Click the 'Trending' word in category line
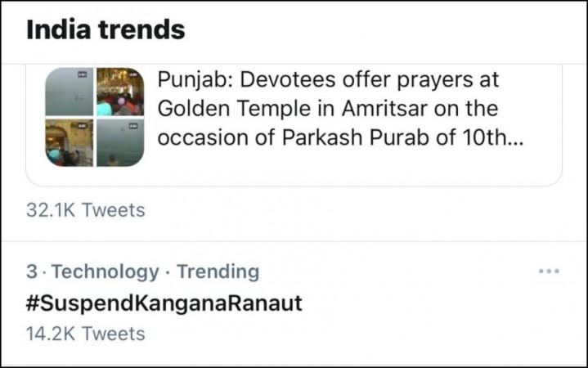Screen dimensions: 588x368 pos(218,272)
